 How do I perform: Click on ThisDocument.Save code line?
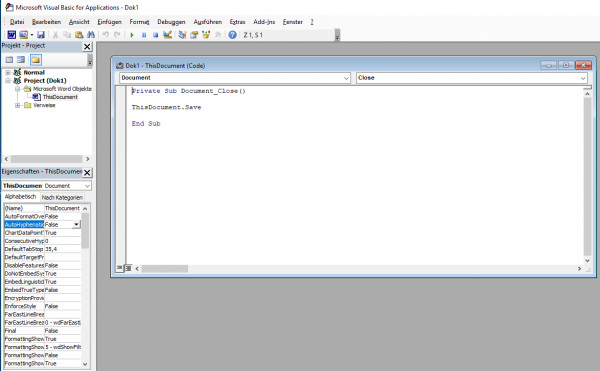point(166,107)
